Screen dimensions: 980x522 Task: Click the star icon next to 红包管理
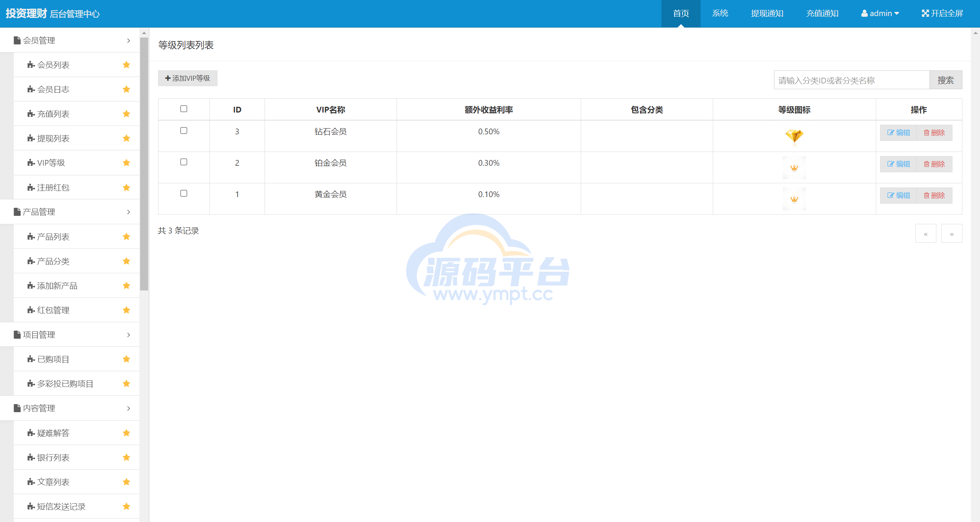(x=126, y=310)
